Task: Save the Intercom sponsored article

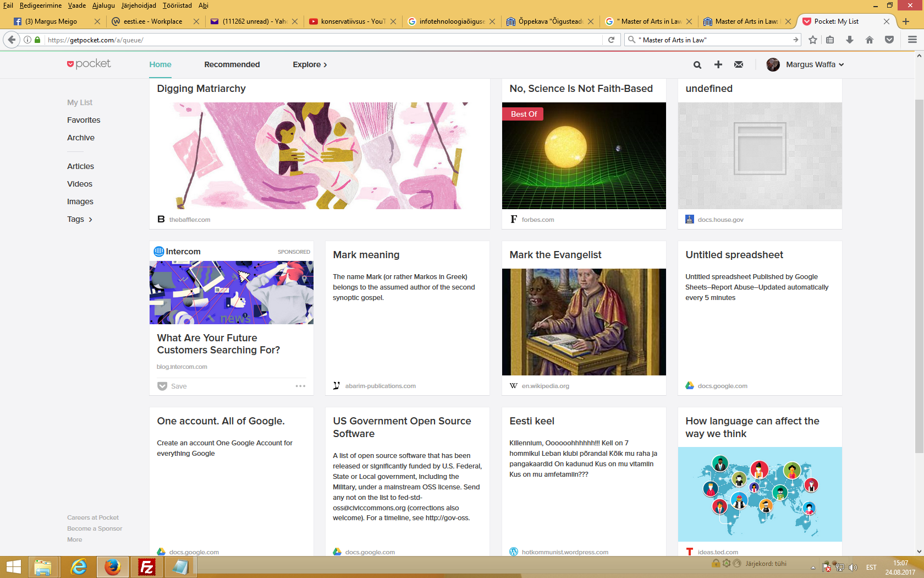Action: click(x=172, y=386)
